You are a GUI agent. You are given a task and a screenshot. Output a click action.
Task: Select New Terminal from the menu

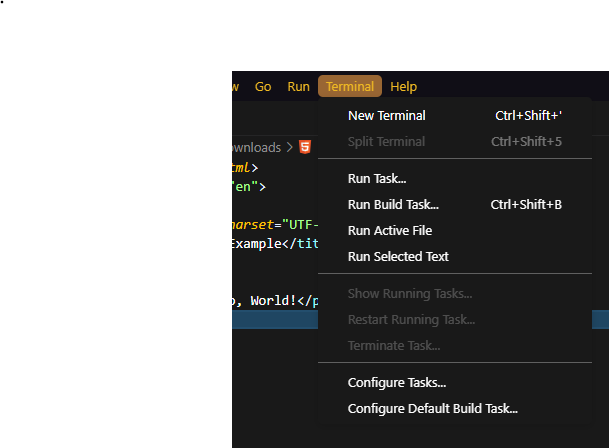[x=386, y=116]
